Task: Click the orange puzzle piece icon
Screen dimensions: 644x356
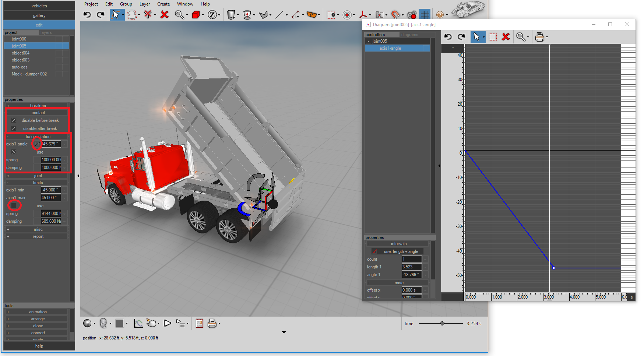Action: tap(312, 15)
